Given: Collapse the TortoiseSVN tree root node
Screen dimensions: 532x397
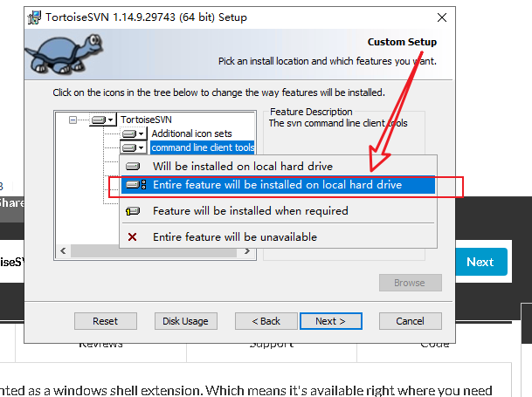Looking at the screenshot, I should click(x=73, y=120).
